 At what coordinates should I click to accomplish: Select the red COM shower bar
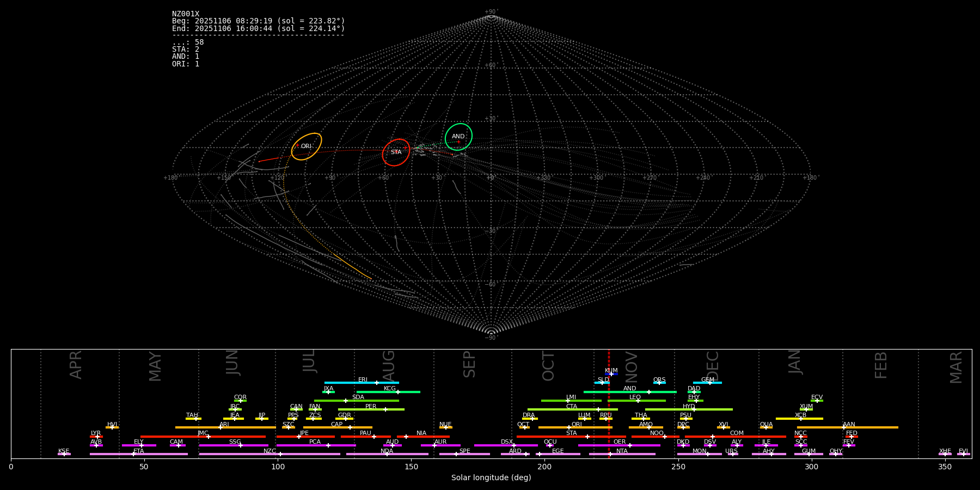(x=736, y=437)
